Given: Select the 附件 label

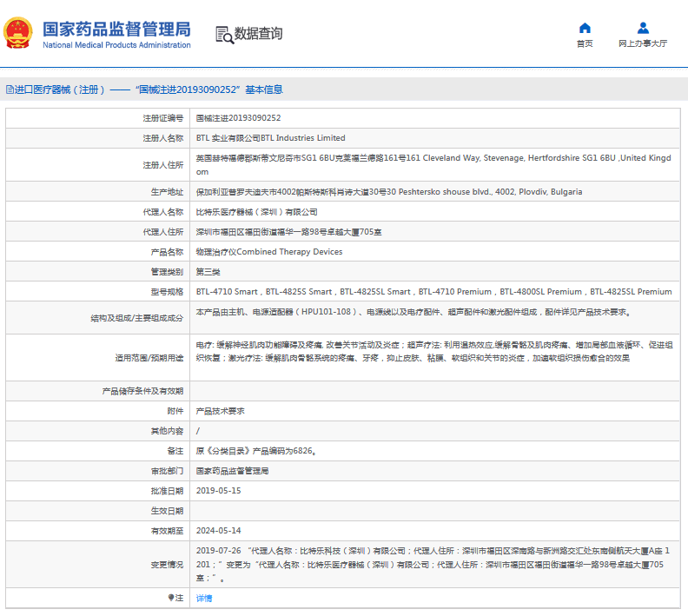Looking at the screenshot, I should 175,411.
